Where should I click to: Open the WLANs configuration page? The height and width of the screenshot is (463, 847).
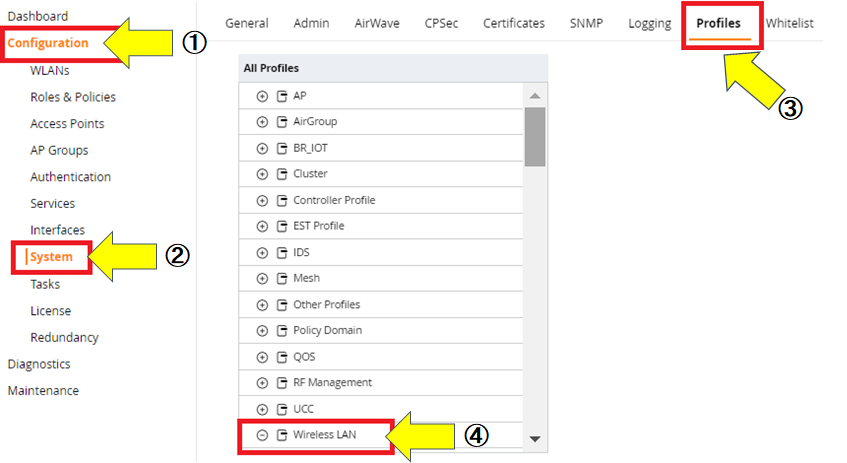click(50, 71)
